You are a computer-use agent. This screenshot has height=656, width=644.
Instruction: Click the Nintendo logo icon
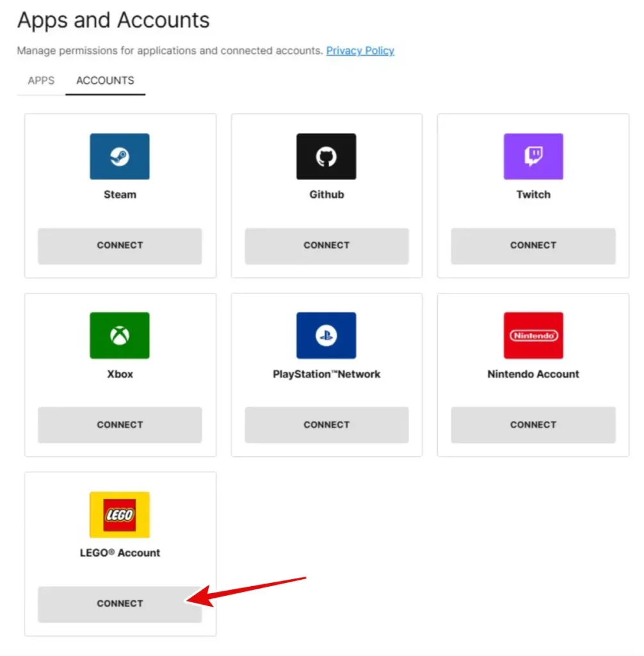pos(533,335)
